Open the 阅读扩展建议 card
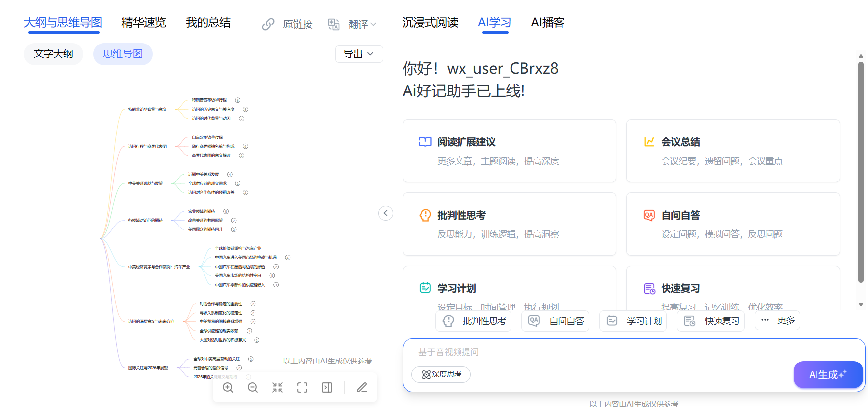868x408 pixels. [510, 151]
